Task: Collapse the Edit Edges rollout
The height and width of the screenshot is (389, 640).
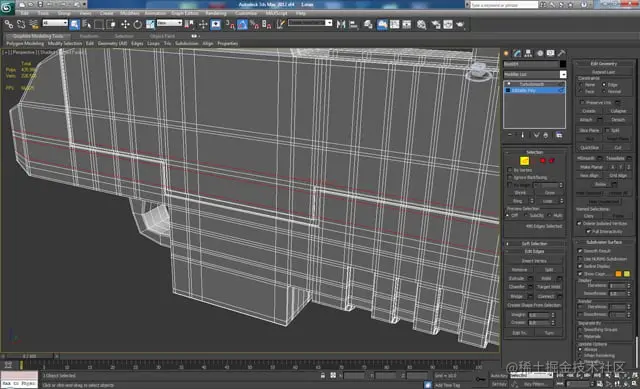Action: (x=534, y=251)
